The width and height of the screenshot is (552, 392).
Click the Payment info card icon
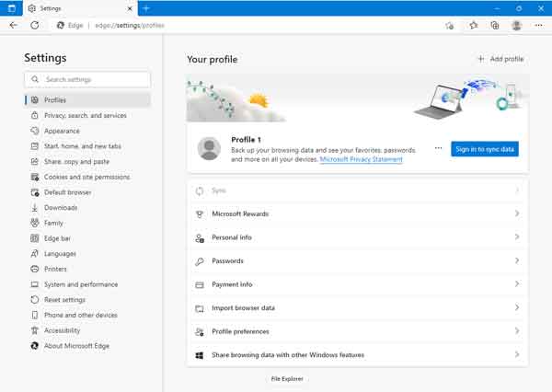[200, 284]
